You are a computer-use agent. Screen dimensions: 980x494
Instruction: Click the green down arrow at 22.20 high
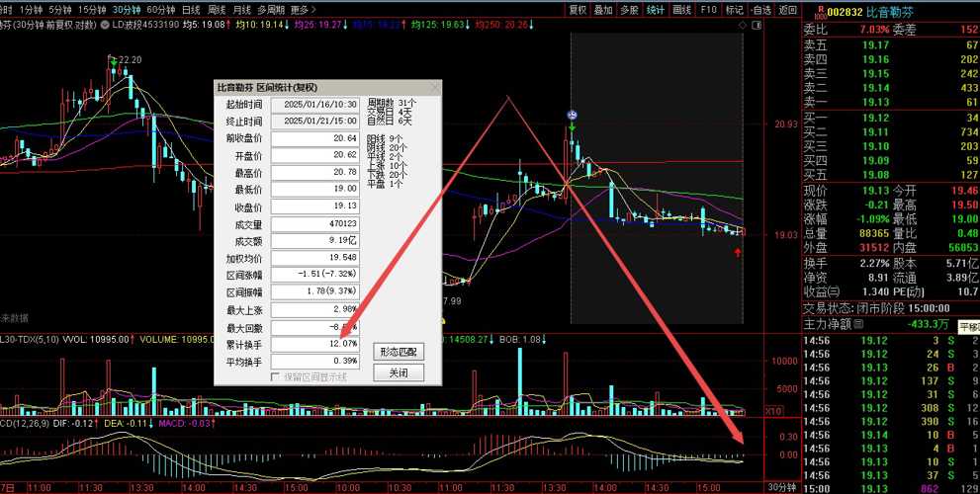tap(113, 62)
